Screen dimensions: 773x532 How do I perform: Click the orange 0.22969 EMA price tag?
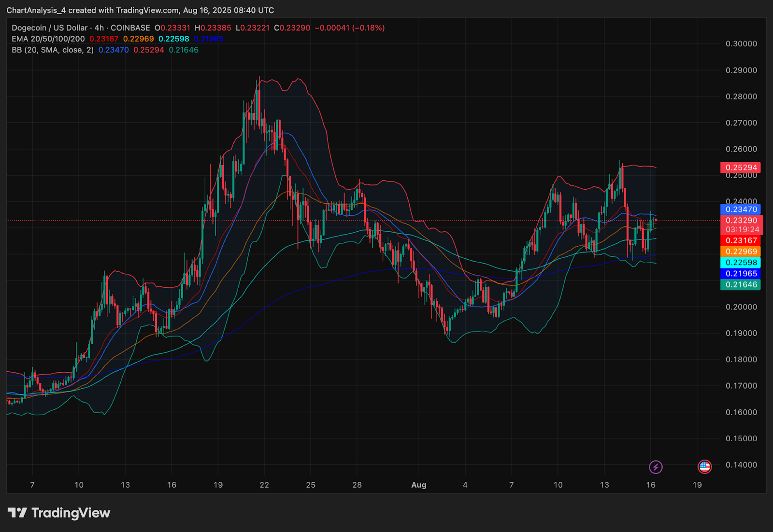click(x=741, y=252)
